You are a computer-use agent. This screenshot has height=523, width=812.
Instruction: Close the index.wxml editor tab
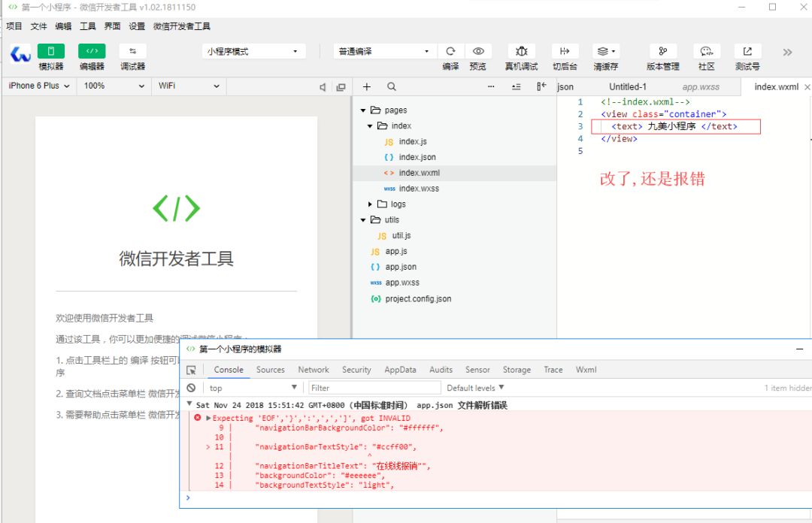[807, 87]
